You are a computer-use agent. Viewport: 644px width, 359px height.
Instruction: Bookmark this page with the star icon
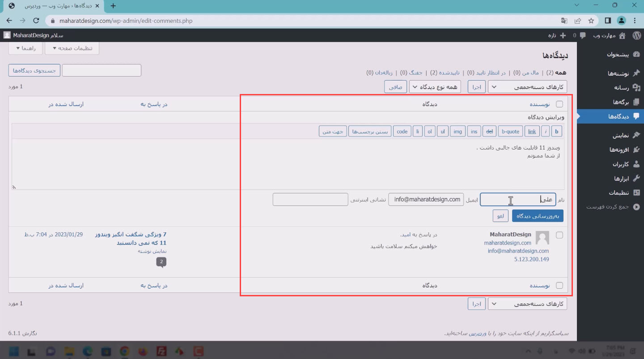pos(591,21)
